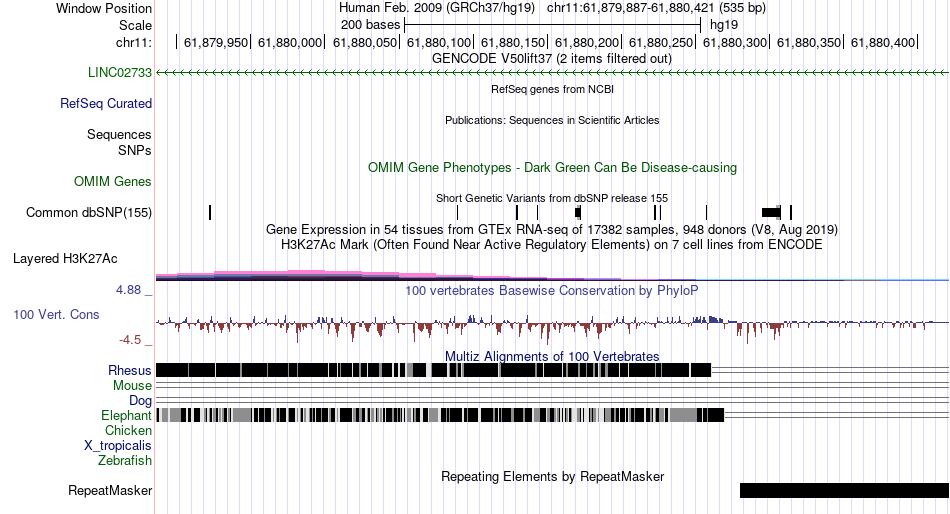Click the Sequences track label
The width and height of the screenshot is (950, 514).
point(119,135)
